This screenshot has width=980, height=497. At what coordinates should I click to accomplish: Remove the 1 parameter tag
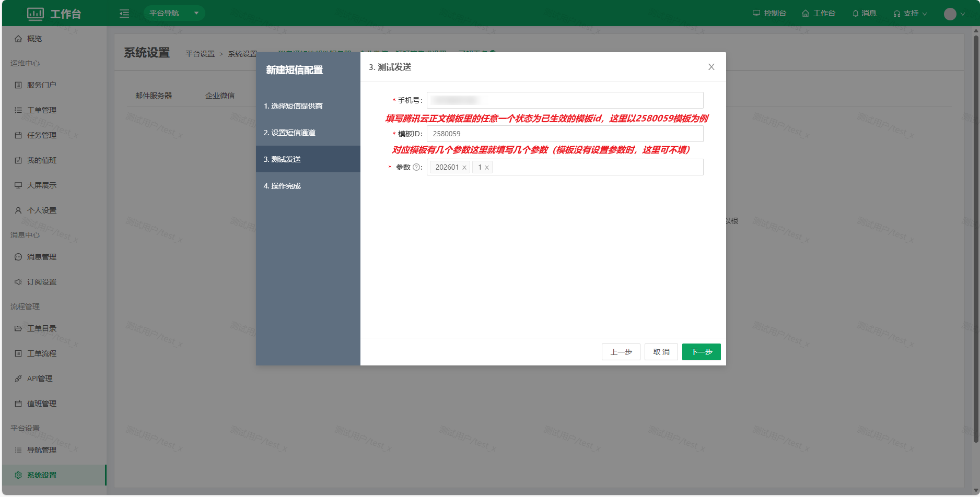486,168
